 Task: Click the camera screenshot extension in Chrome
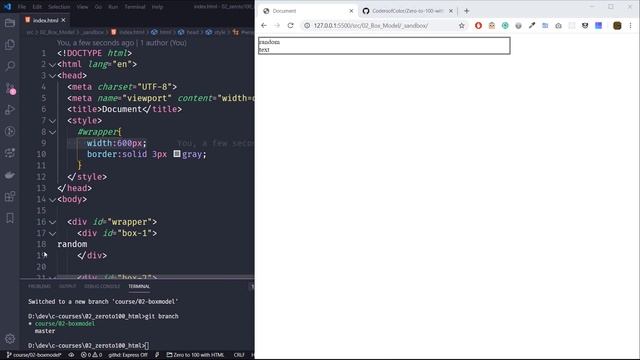click(x=558, y=25)
